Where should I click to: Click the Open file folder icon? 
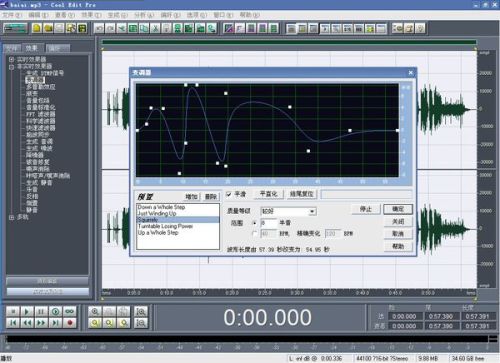48,28
